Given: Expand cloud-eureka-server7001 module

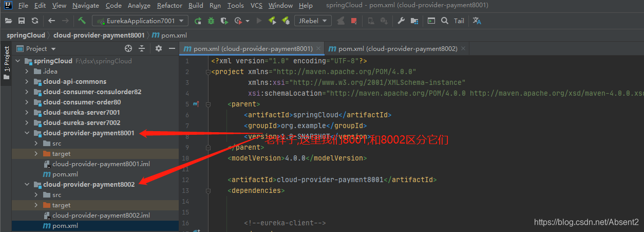Looking at the screenshot, I should [x=27, y=112].
